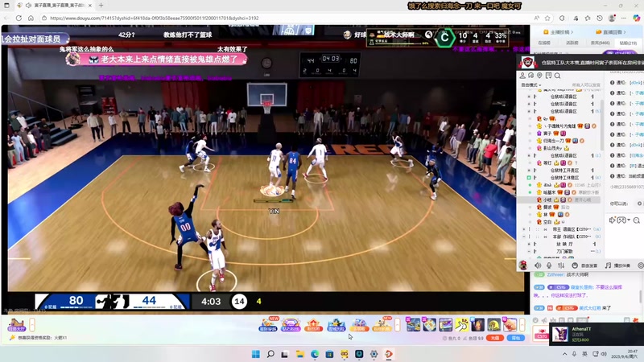The width and height of the screenshot is (644, 362).
Task: Open the browser settings ellipsis menu
Action: [x=624, y=18]
